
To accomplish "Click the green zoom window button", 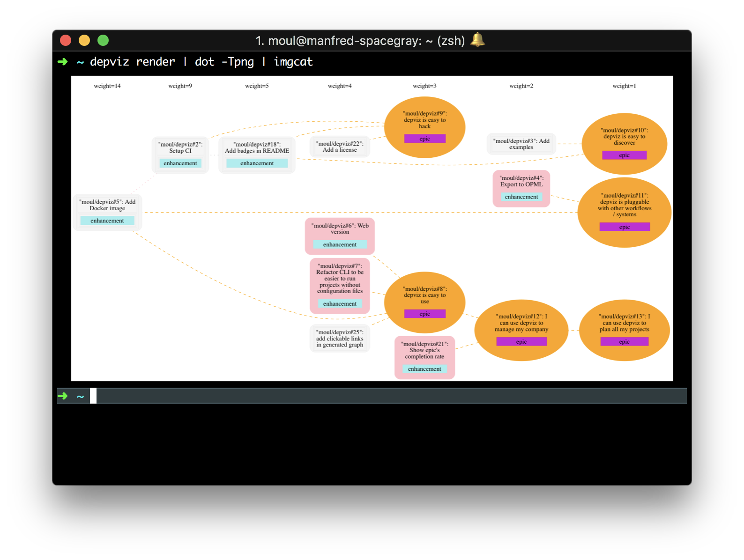I will (x=103, y=41).
